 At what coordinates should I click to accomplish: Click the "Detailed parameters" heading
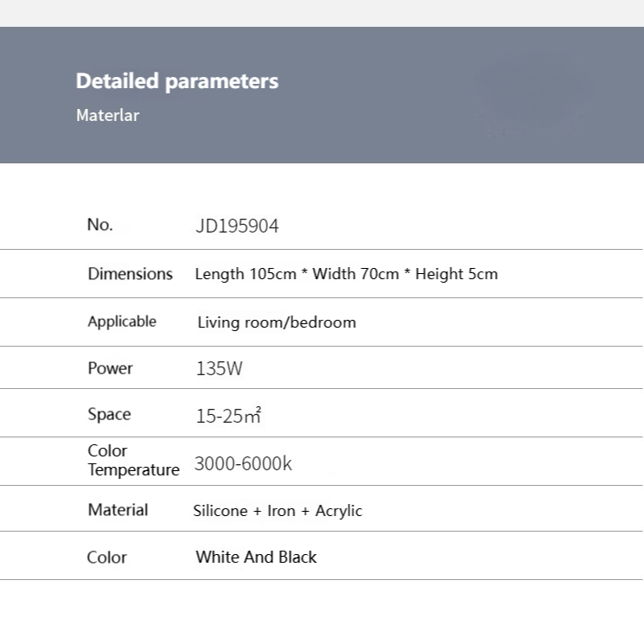coord(177,81)
